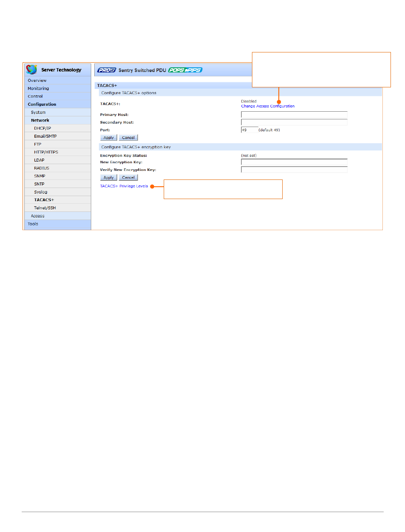Apply the TACACS+ options settings
This screenshot has height=532, width=405.
click(x=108, y=138)
